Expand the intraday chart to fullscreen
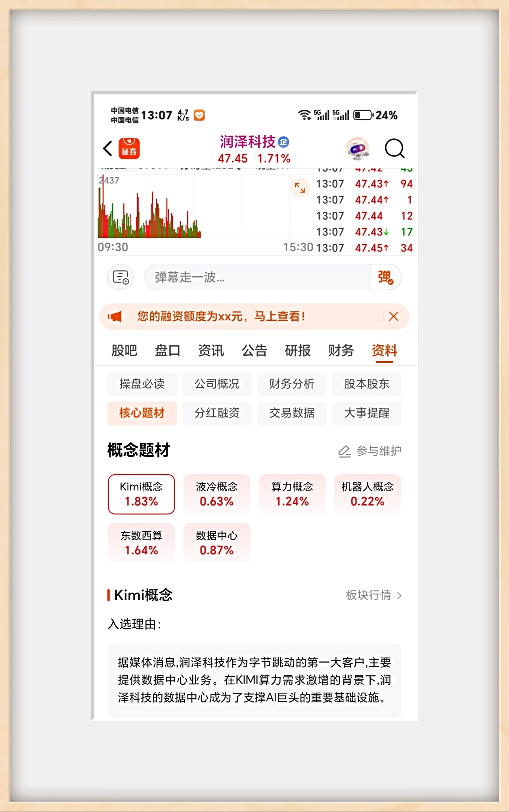The image size is (509, 812). [300, 188]
